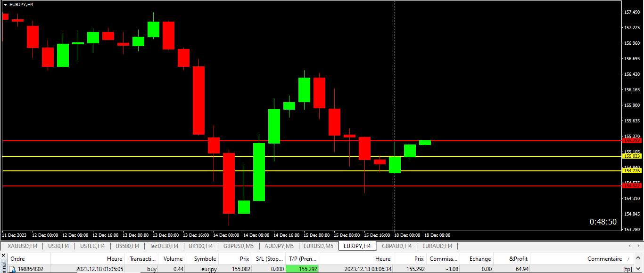Open the EURAUD,H4 chart tab
Screen dimensions: 644x273
[x=437, y=246]
